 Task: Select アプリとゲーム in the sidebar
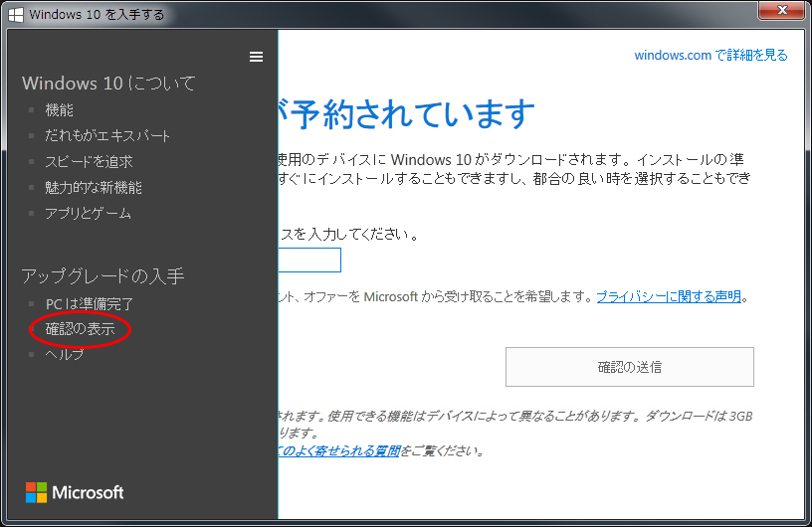88,213
